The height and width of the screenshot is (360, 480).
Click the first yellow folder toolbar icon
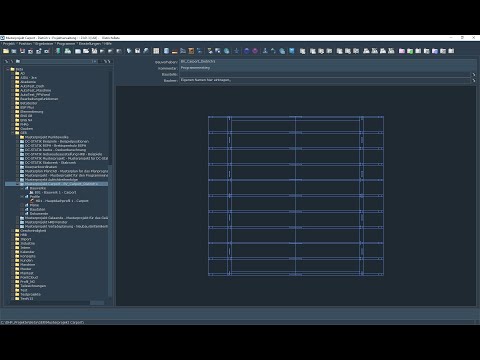point(6,51)
